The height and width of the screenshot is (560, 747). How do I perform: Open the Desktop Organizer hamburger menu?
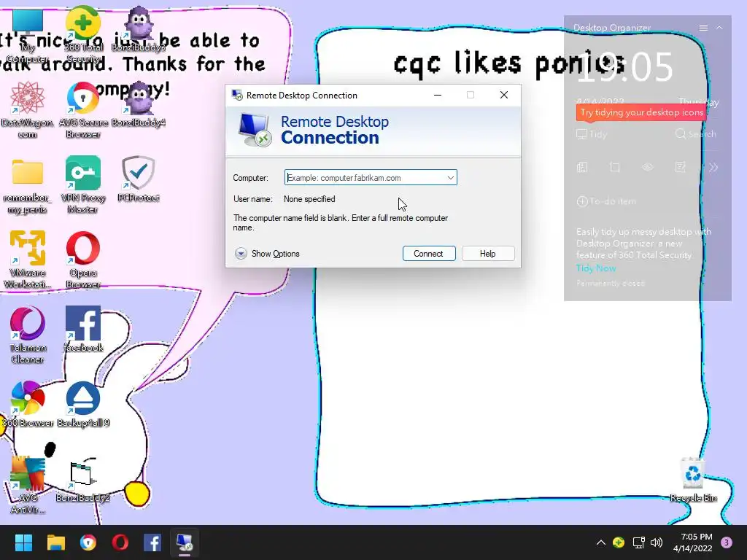(703, 28)
